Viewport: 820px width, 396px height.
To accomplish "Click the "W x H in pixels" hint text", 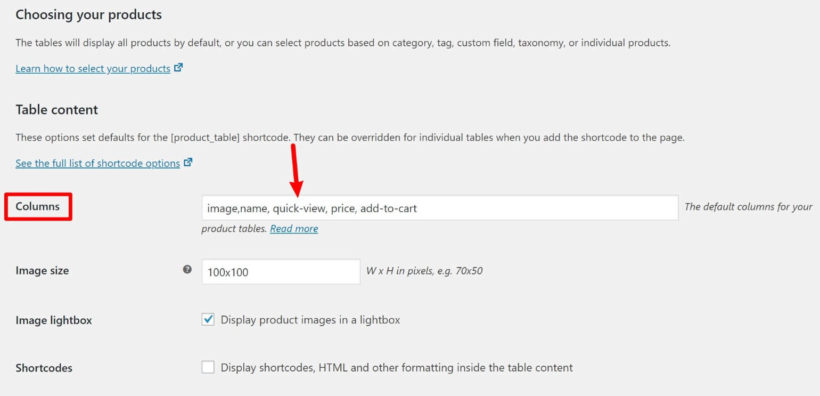I will (424, 271).
